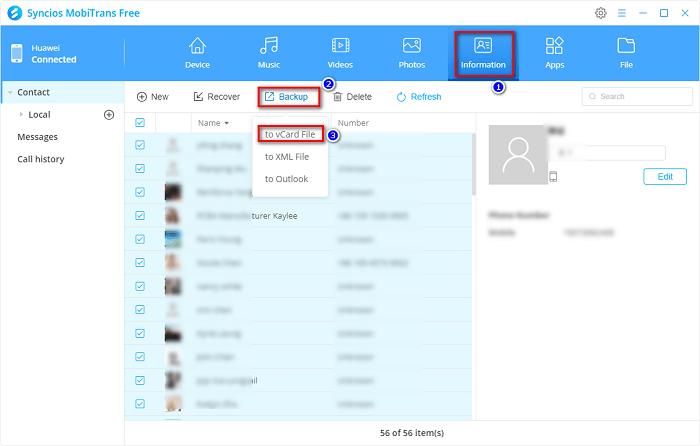Switch to the Music tab
700x446 pixels.
(269, 53)
